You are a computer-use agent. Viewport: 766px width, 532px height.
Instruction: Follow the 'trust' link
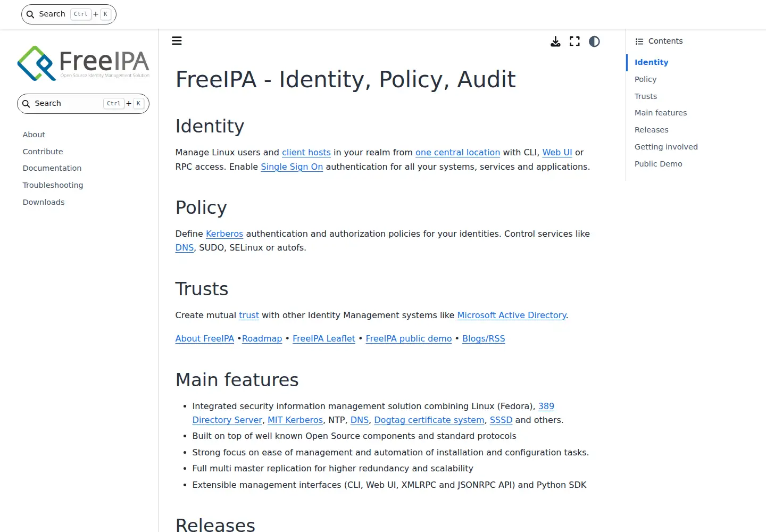click(249, 315)
